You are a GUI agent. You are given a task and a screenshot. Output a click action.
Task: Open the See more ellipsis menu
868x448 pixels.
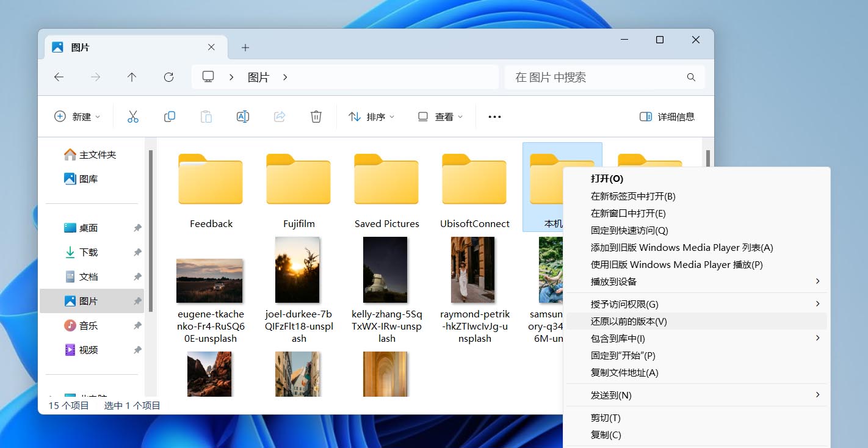tap(494, 117)
